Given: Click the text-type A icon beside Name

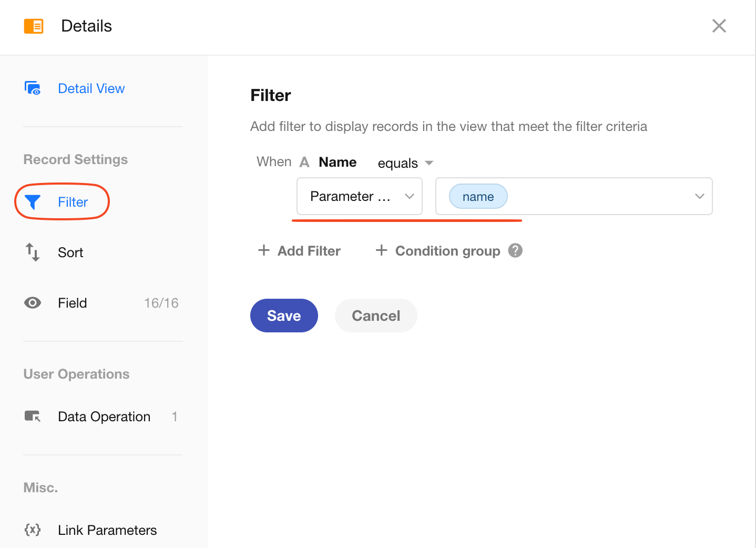Looking at the screenshot, I should click(304, 163).
